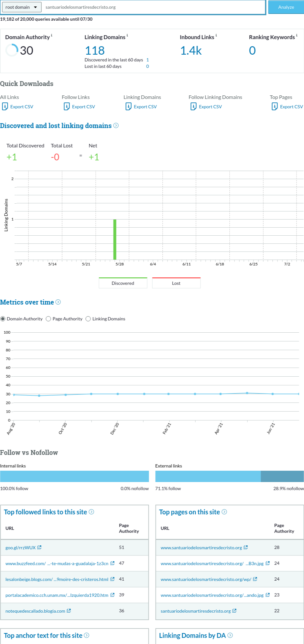Select the Page Authority radio button
Image resolution: width=304 pixels, height=644 pixels.
49,319
